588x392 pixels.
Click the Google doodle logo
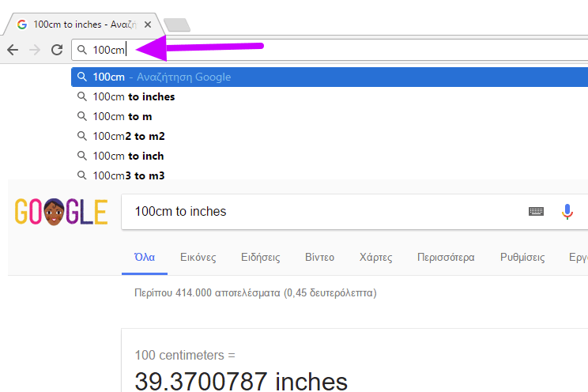tap(61, 212)
